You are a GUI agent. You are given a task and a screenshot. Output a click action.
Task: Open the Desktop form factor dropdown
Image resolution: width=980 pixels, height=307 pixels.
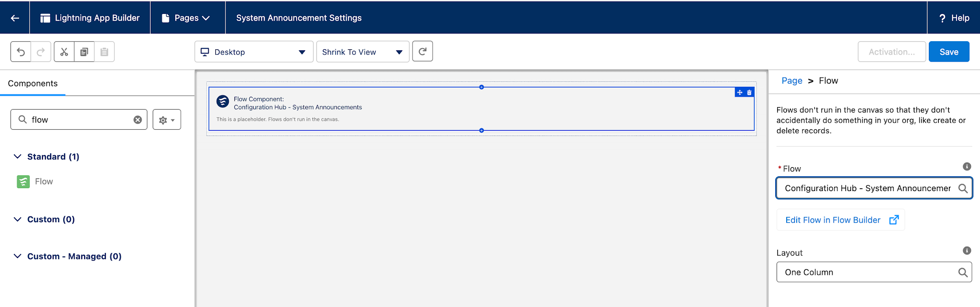[254, 52]
